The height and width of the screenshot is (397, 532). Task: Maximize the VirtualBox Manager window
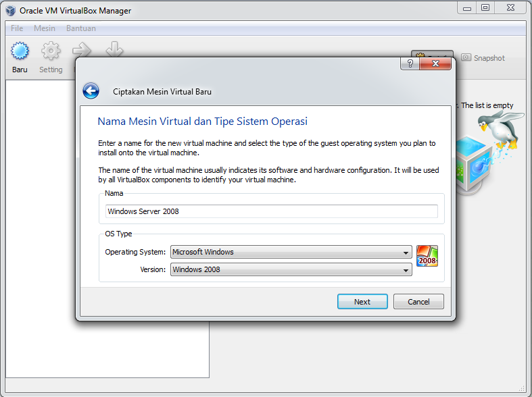[485, 7]
